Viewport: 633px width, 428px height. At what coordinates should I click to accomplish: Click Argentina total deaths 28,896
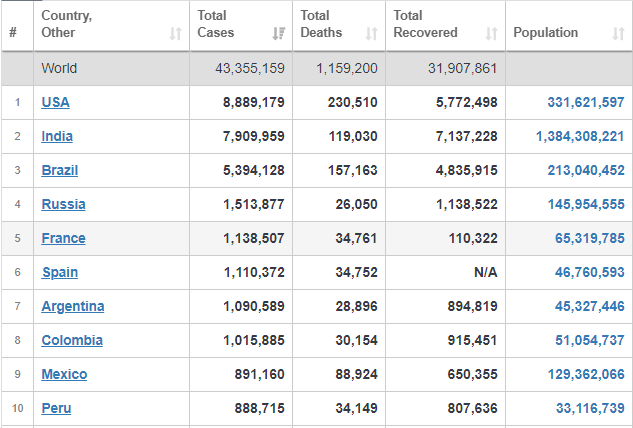(356, 306)
